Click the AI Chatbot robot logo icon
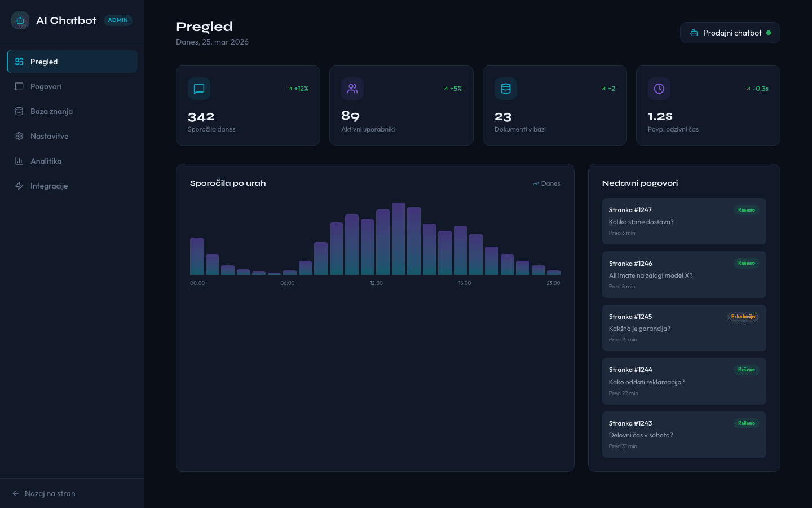812x508 pixels. pyautogui.click(x=20, y=20)
